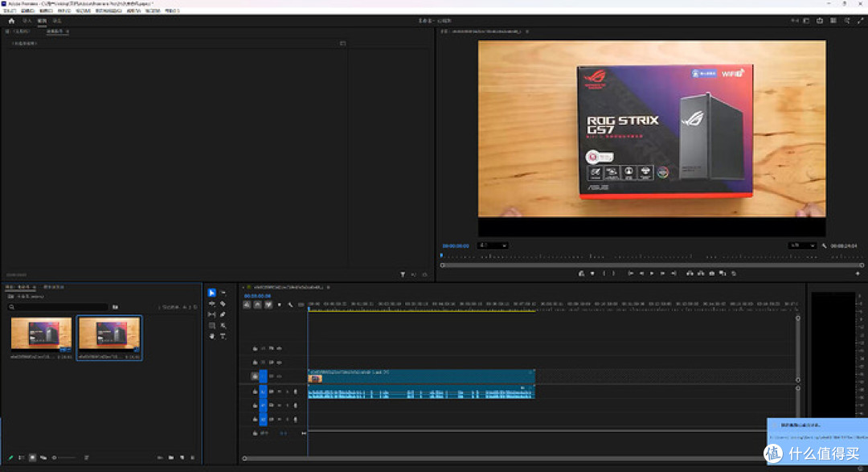Go to Out point in program monitor
This screenshot has width=868, height=472.
point(674,273)
